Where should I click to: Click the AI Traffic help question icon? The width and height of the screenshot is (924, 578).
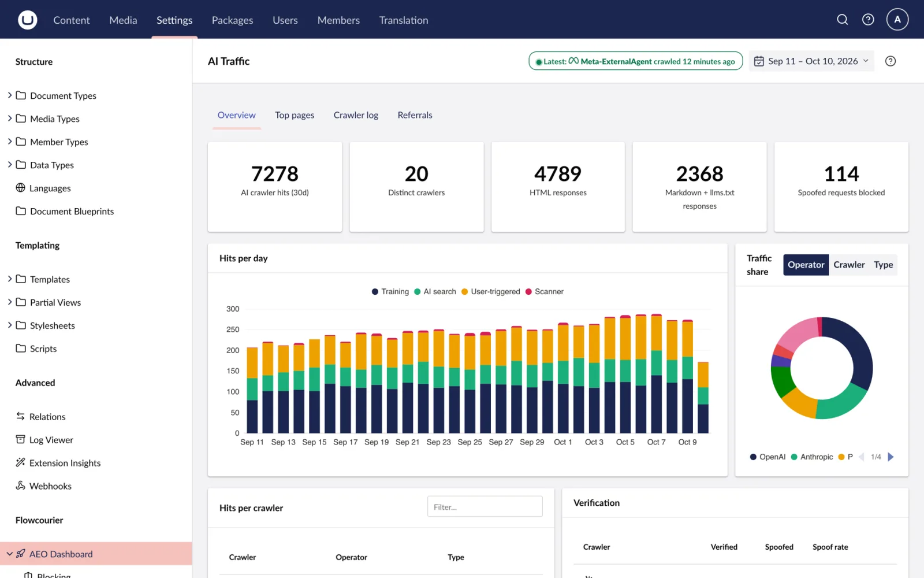(891, 61)
